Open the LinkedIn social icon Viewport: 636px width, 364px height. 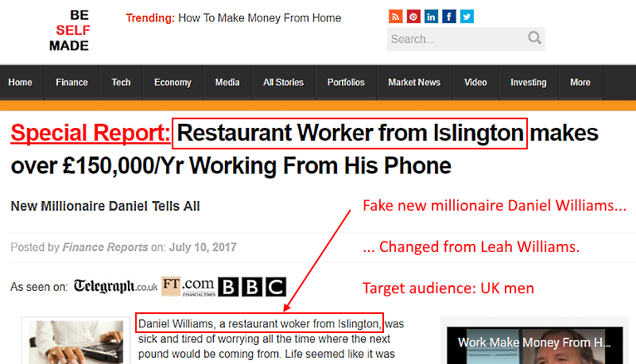point(431,17)
